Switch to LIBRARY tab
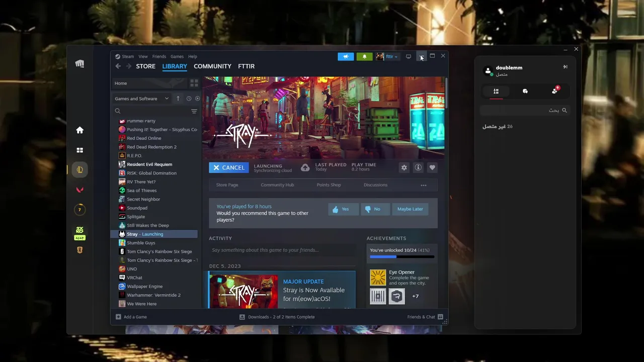 (175, 66)
